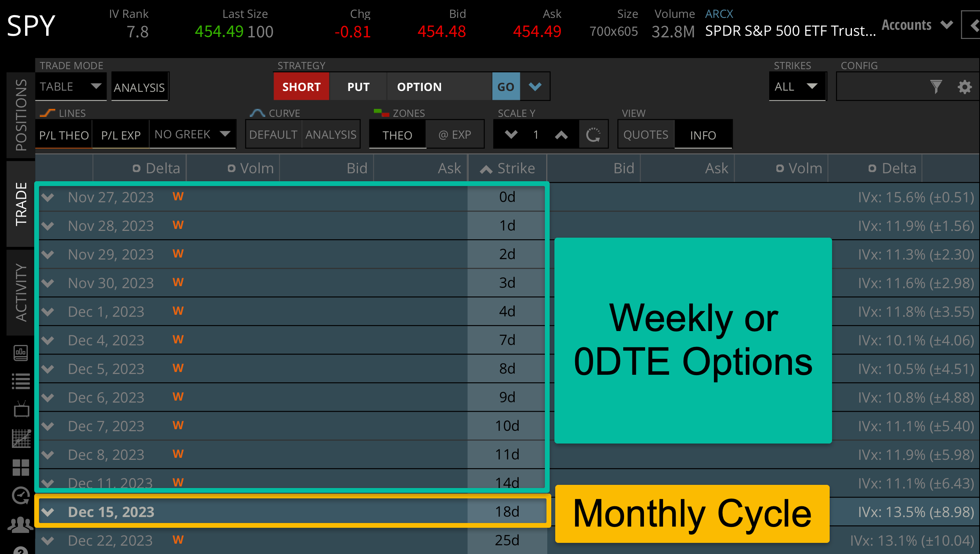Viewport: 980px width, 554px height.
Task: Click the filter funnel icon under CONFIG
Action: tap(936, 87)
